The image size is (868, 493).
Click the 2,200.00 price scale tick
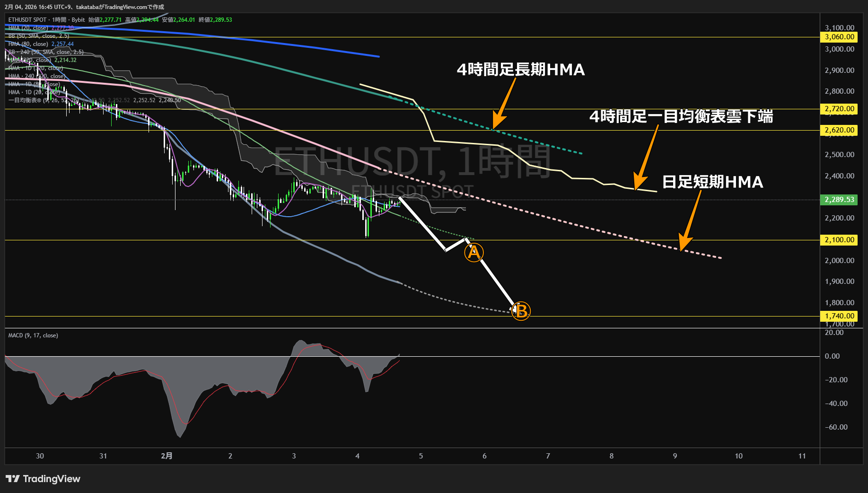[x=840, y=218]
